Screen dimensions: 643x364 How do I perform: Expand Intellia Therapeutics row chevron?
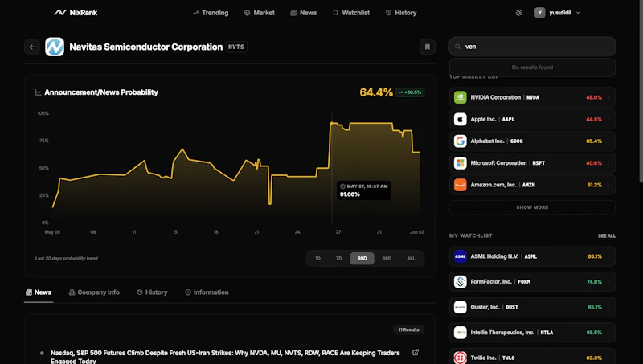pos(608,333)
